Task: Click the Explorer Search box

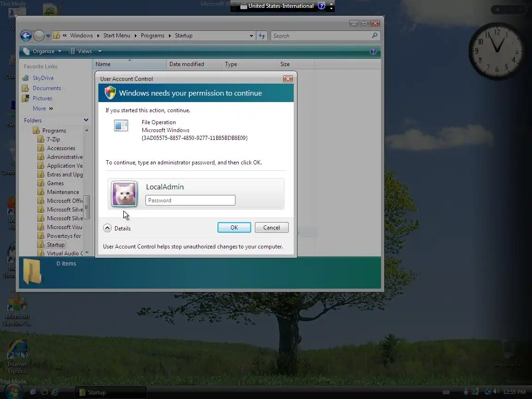Action: [x=320, y=36]
